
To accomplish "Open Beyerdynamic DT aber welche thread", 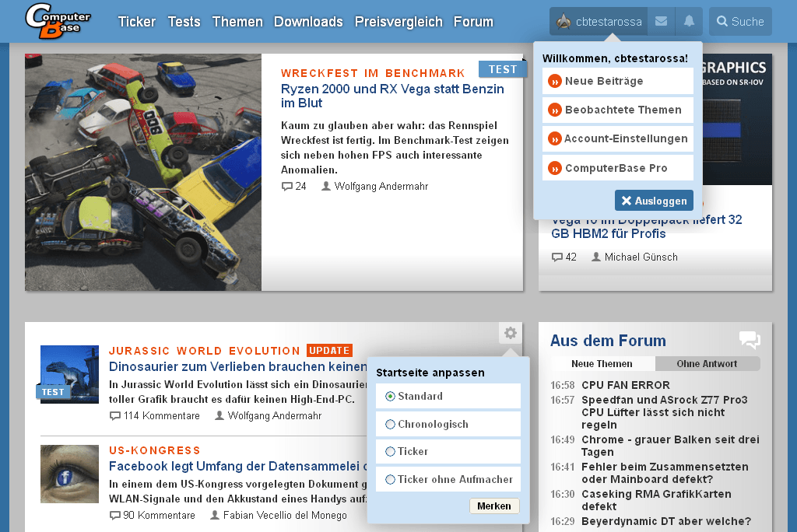I will click(666, 521).
